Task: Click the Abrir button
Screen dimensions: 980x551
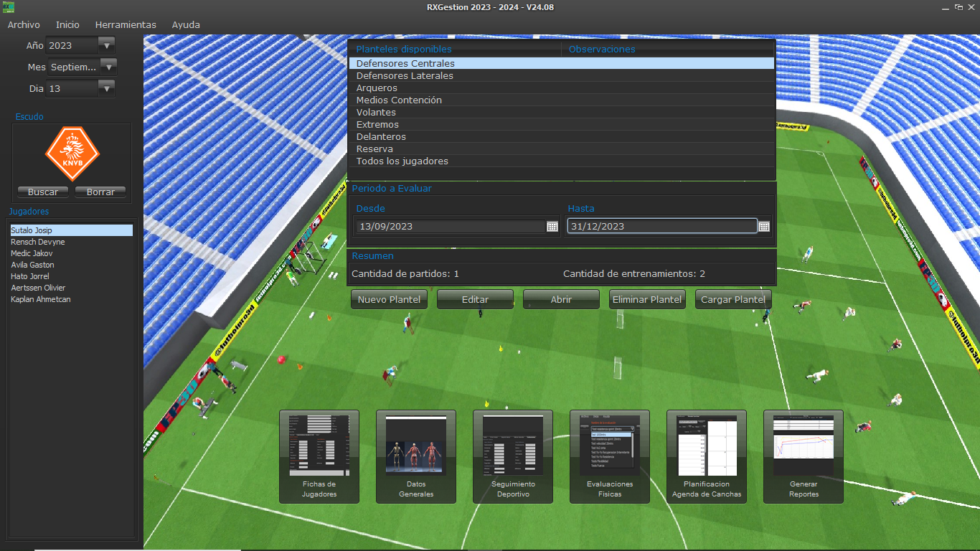Action: click(x=561, y=299)
